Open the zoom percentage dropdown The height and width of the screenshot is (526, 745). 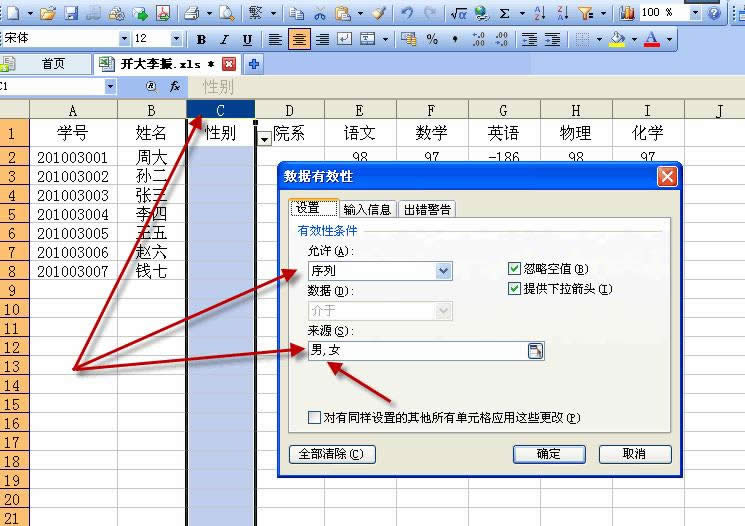point(695,13)
